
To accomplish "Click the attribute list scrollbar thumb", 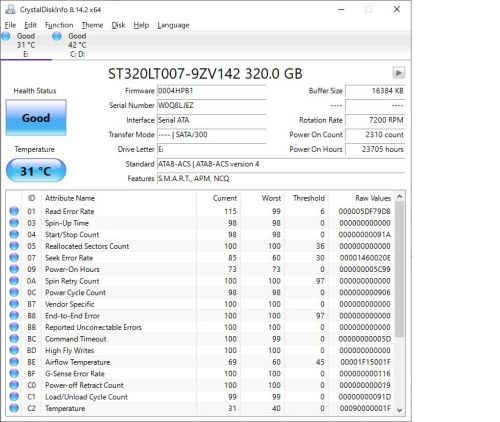I will (399, 269).
